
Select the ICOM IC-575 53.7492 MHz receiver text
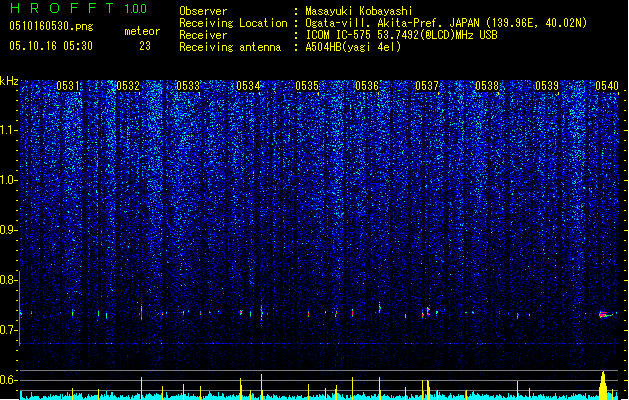(401, 35)
